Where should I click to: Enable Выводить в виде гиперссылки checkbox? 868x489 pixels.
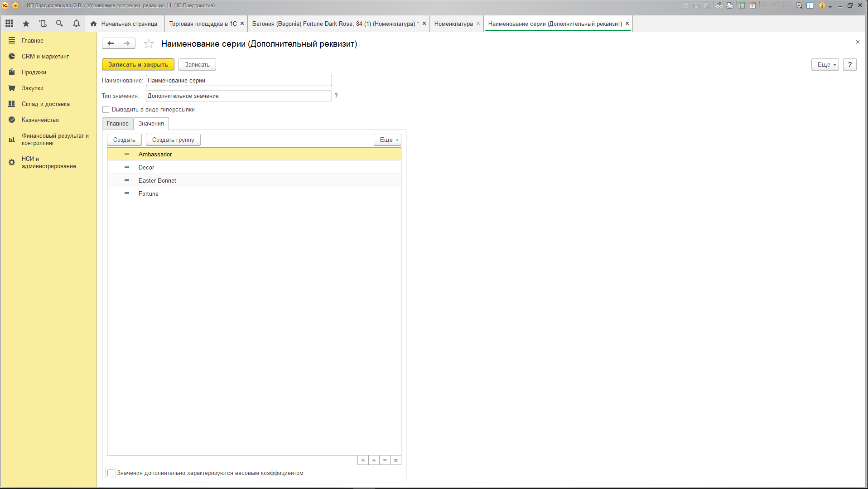106,110
